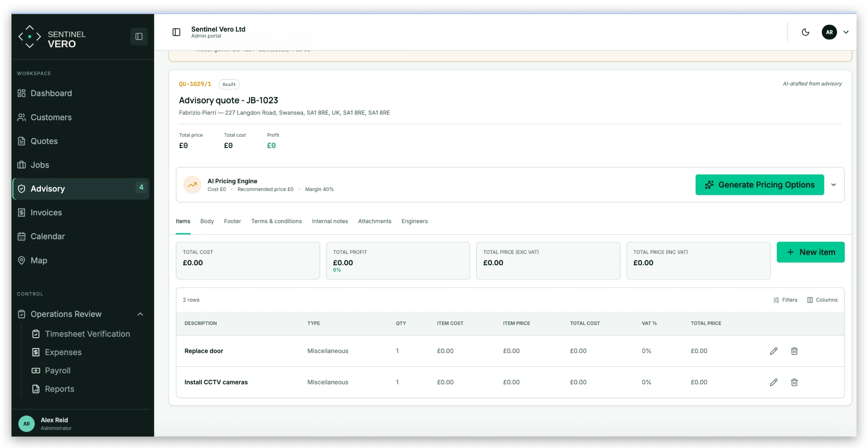The height and width of the screenshot is (448, 868).
Task: Edit the Install CCTV cameras row
Action: pyautogui.click(x=773, y=382)
